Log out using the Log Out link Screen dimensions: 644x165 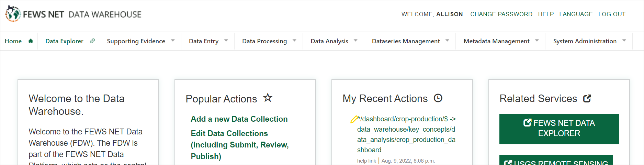click(x=612, y=14)
